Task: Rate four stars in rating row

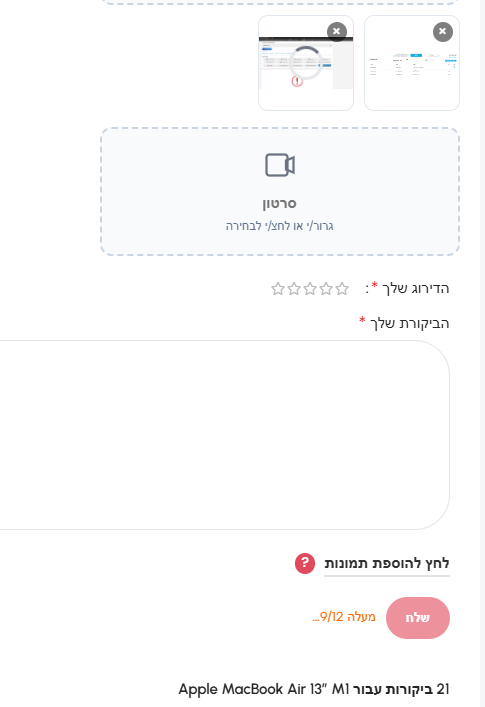Action: 294,289
